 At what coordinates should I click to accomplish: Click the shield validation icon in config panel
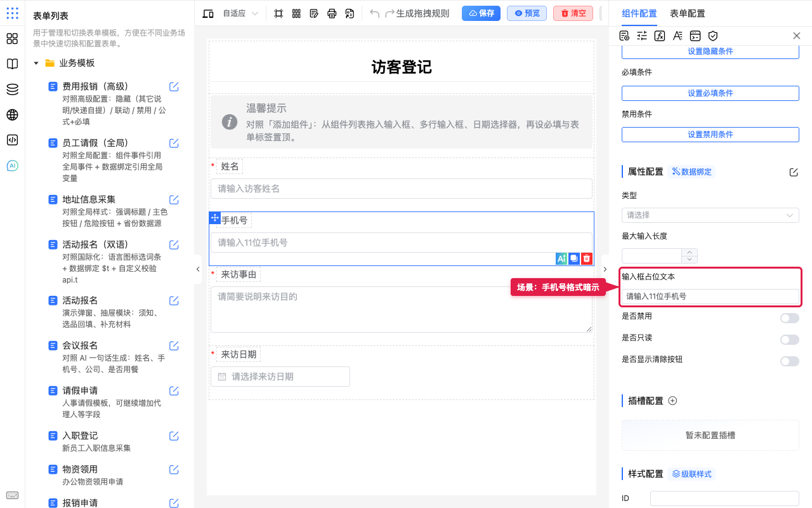click(x=713, y=36)
